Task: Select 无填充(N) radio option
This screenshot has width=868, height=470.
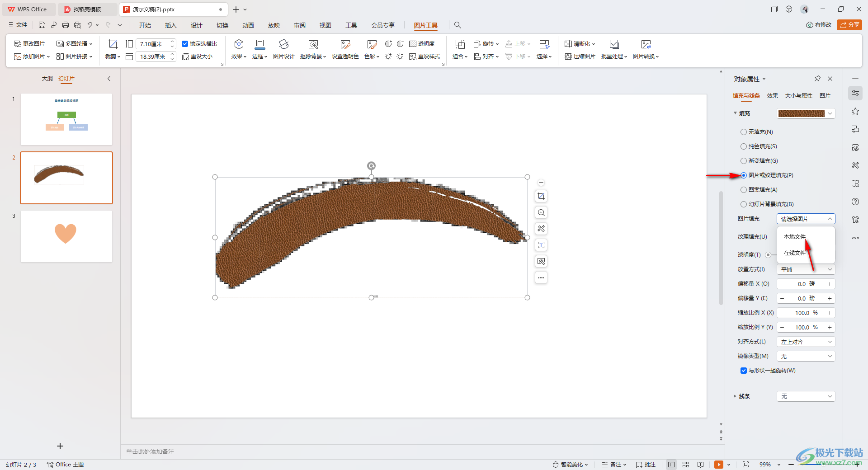Action: tap(744, 132)
